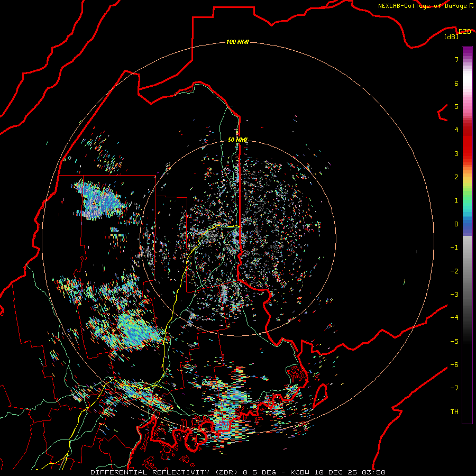Click the 50 NMI range ring label

click(x=237, y=140)
